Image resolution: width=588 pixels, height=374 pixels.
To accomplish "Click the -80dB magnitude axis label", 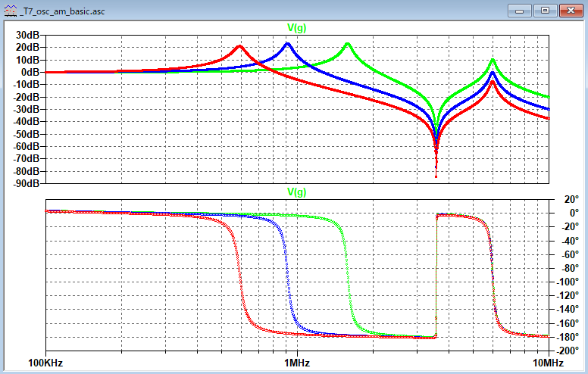I will (x=26, y=171).
